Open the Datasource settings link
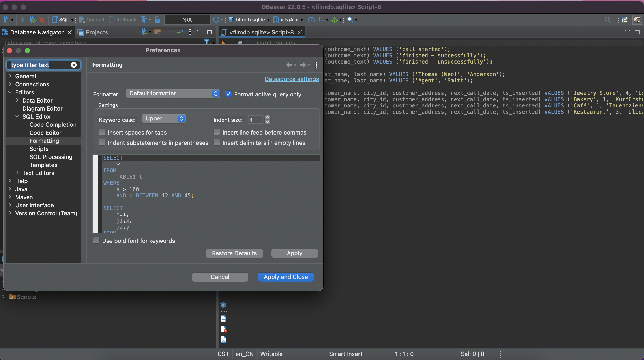 pos(292,79)
